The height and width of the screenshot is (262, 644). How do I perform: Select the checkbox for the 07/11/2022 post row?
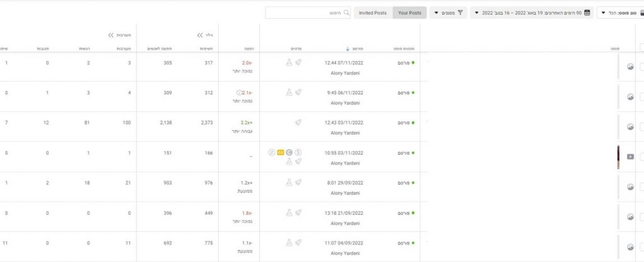[x=641, y=67]
